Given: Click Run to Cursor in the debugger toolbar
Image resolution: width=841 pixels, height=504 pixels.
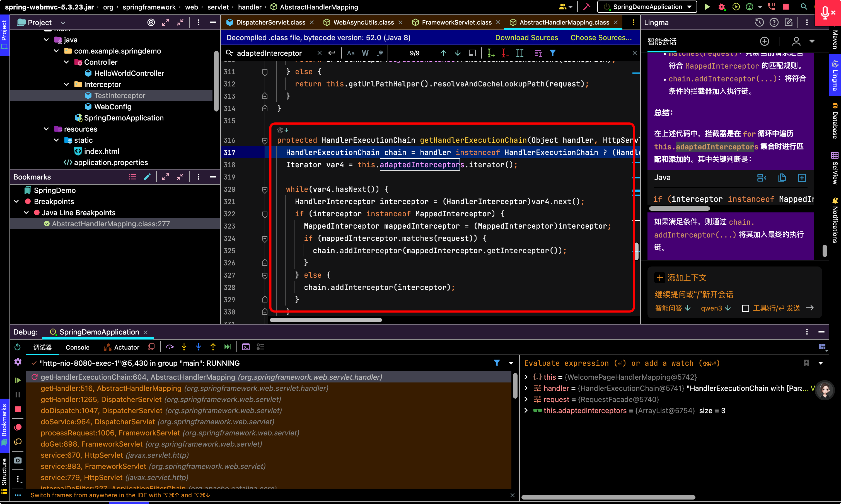Looking at the screenshot, I should [x=228, y=347].
